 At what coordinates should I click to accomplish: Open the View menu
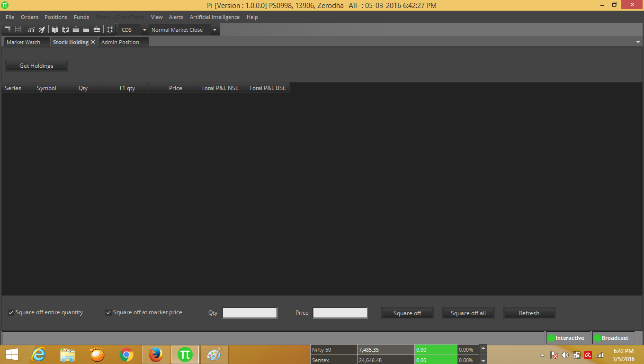157,17
